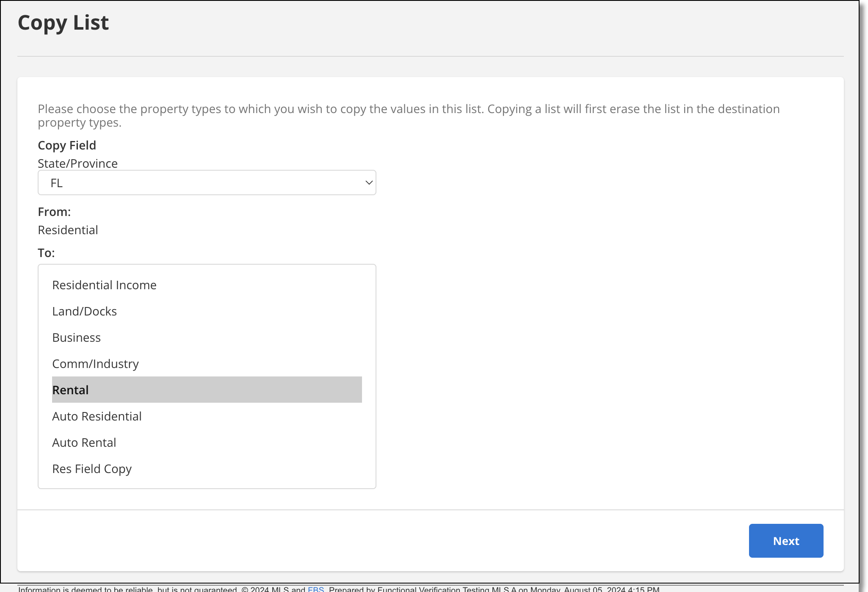868x592 pixels.
Task: Choose Comm/Industry in the To list
Action: coord(207,364)
